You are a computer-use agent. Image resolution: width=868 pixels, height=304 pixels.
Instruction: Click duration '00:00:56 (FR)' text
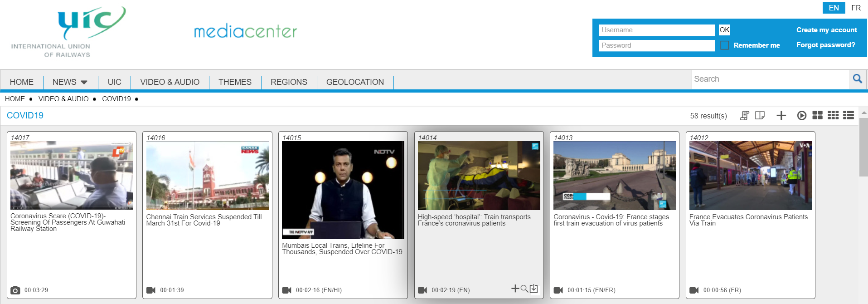722,290
